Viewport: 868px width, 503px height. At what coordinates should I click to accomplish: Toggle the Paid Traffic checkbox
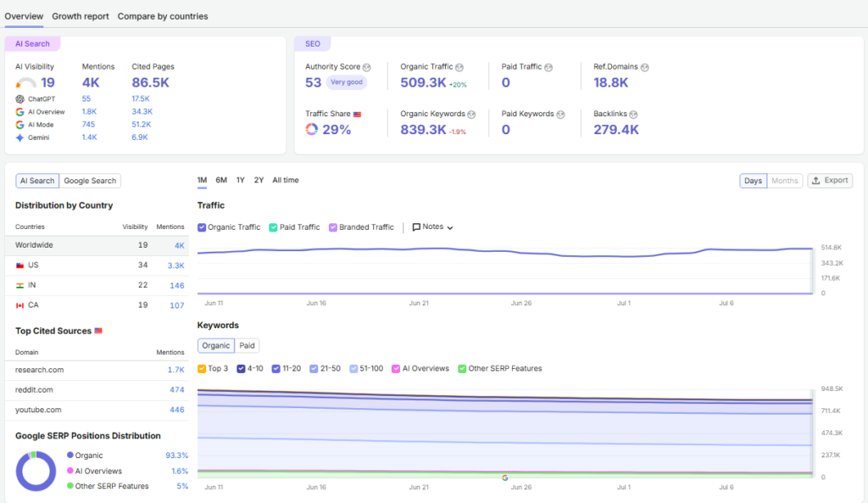click(x=273, y=227)
